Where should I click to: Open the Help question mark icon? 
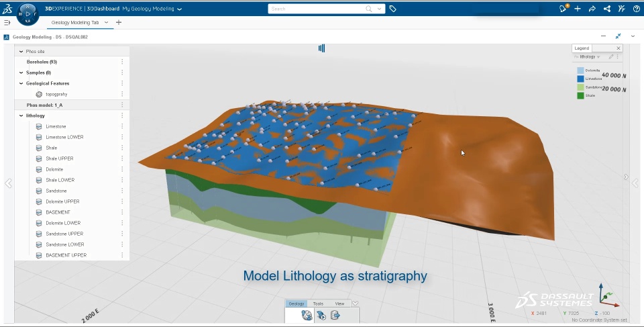point(636,9)
